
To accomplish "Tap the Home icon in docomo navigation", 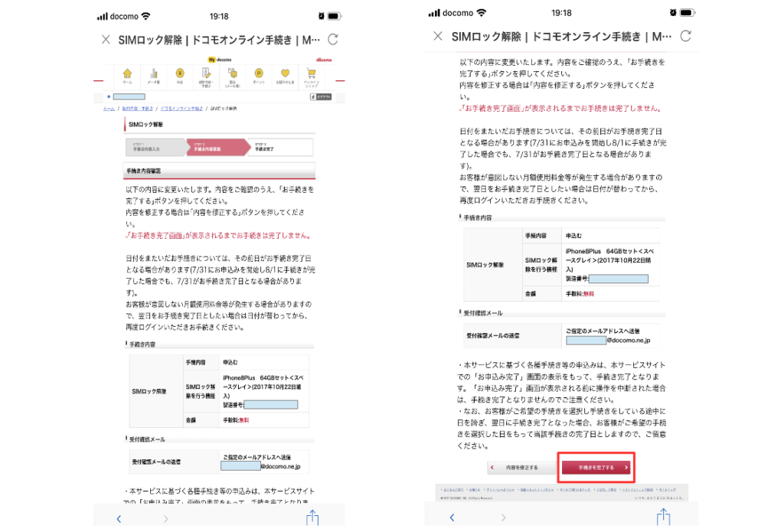I will point(127,75).
